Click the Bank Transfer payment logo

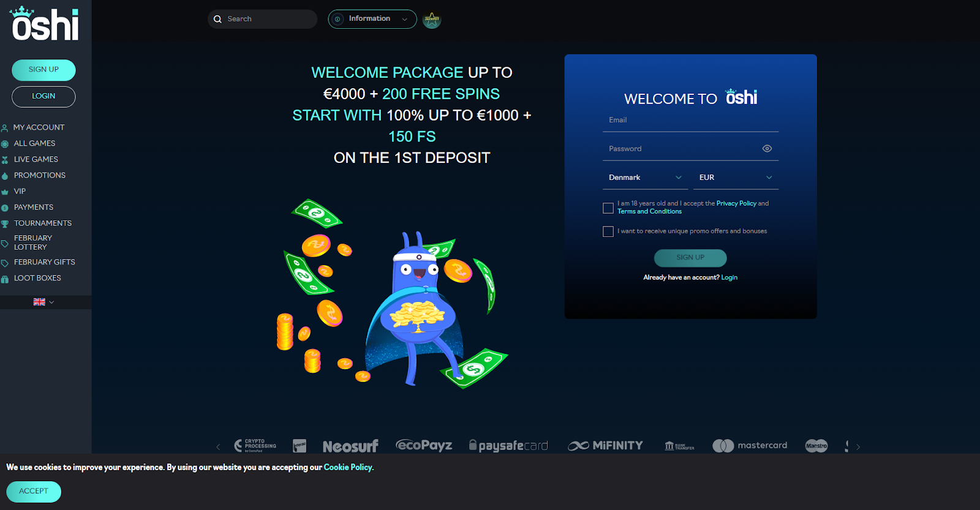[x=679, y=446]
